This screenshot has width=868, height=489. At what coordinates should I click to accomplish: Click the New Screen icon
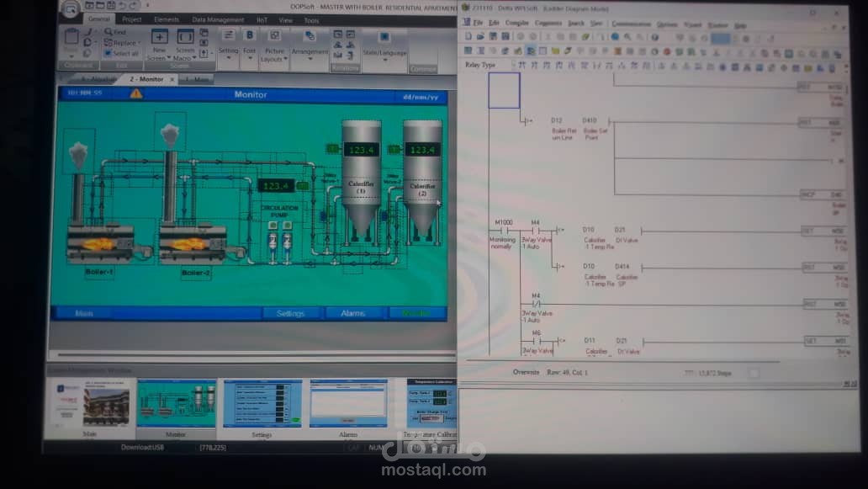point(160,37)
